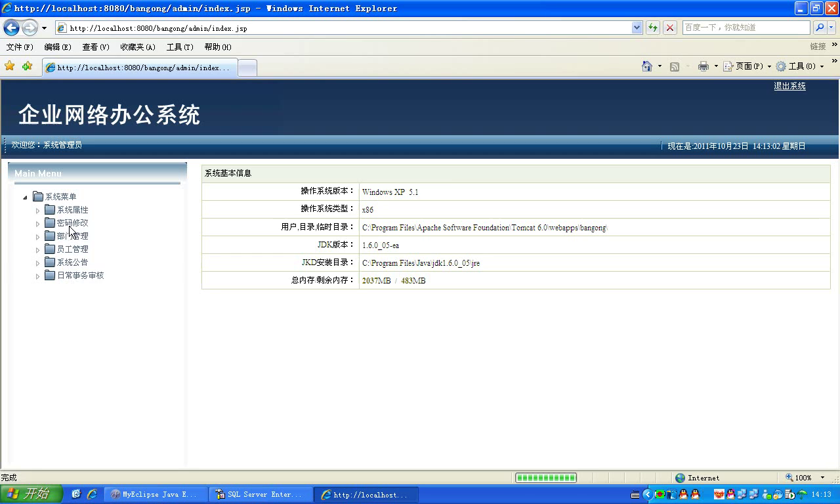Open the address bar dropdown arrow
This screenshot has width=840, height=504.
tap(637, 28)
